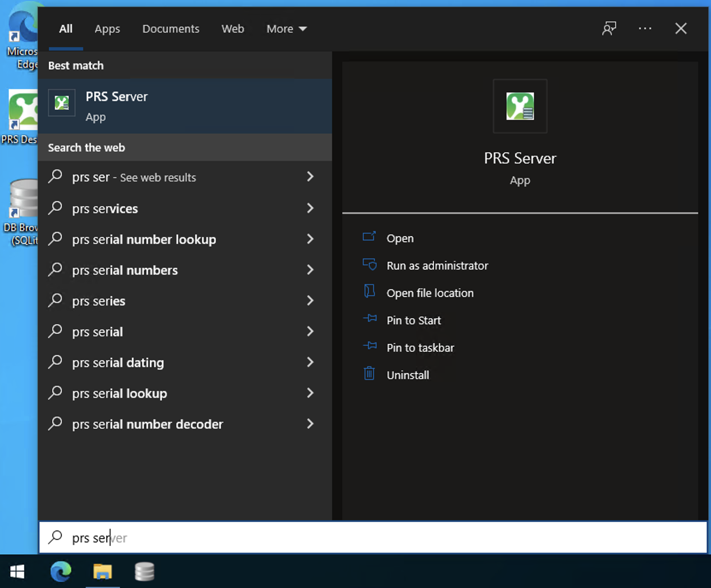Choose Pin to taskbar
Image resolution: width=711 pixels, height=588 pixels.
pyautogui.click(x=420, y=348)
